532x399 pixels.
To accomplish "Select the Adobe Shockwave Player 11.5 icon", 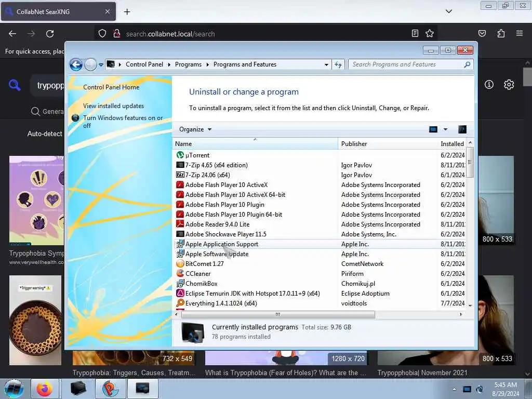I will [x=180, y=234].
